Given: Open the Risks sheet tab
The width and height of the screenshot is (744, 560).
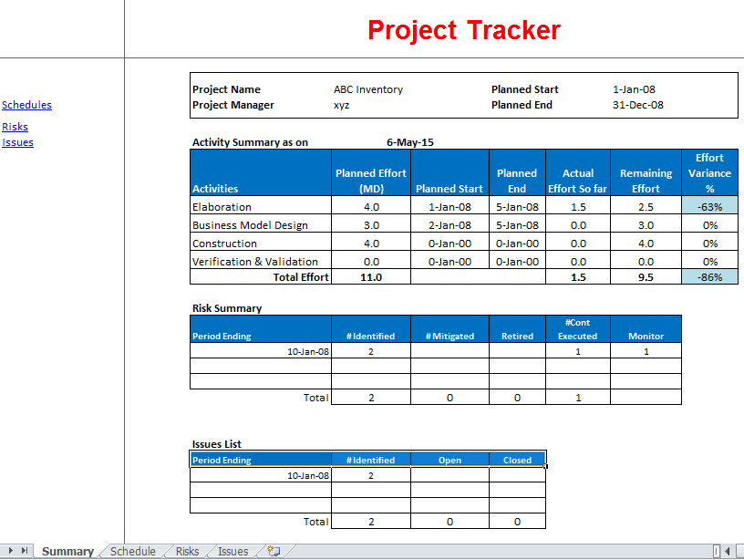Looking at the screenshot, I should (187, 552).
